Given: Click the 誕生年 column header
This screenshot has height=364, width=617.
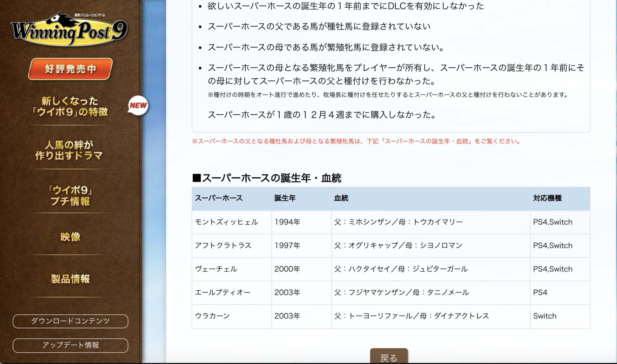Looking at the screenshot, I should point(285,198).
